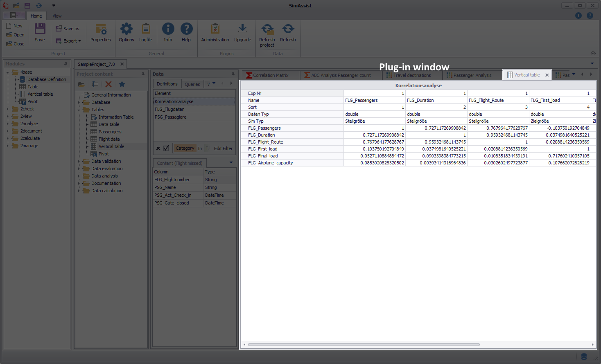
Task: Save the project with the floppy disk icon
Action: 39,32
